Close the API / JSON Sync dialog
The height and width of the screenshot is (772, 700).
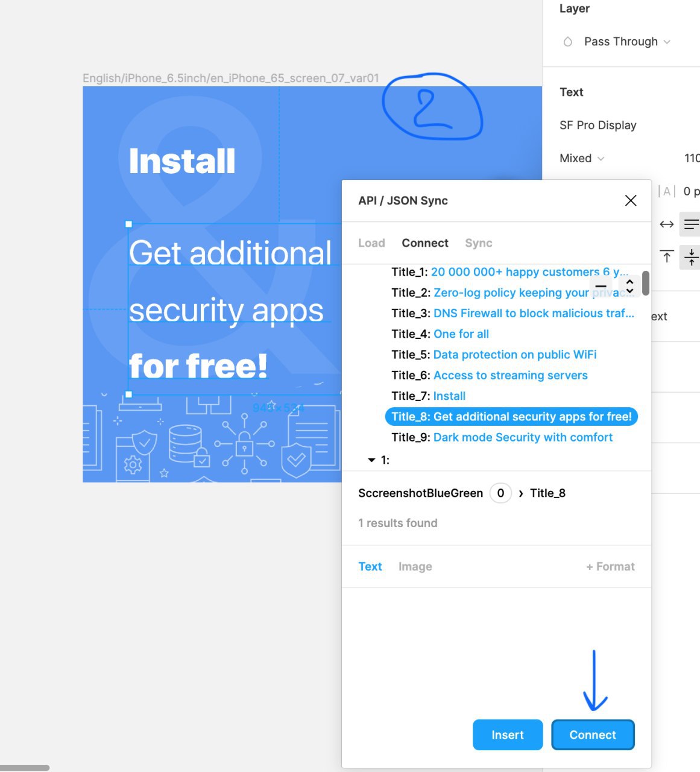631,200
